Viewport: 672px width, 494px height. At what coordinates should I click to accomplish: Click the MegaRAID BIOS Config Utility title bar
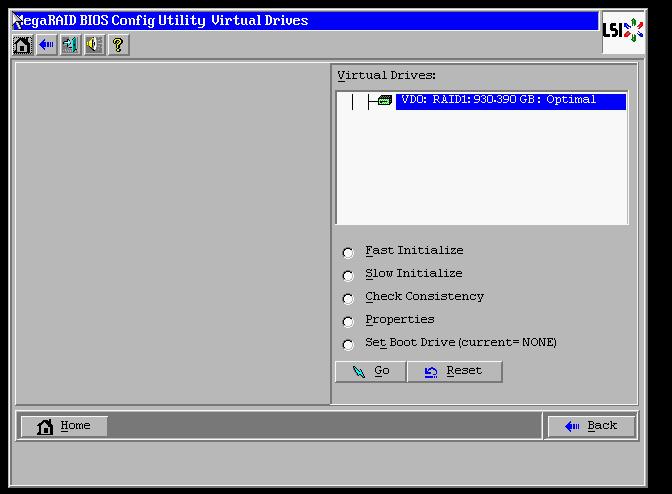click(300, 20)
